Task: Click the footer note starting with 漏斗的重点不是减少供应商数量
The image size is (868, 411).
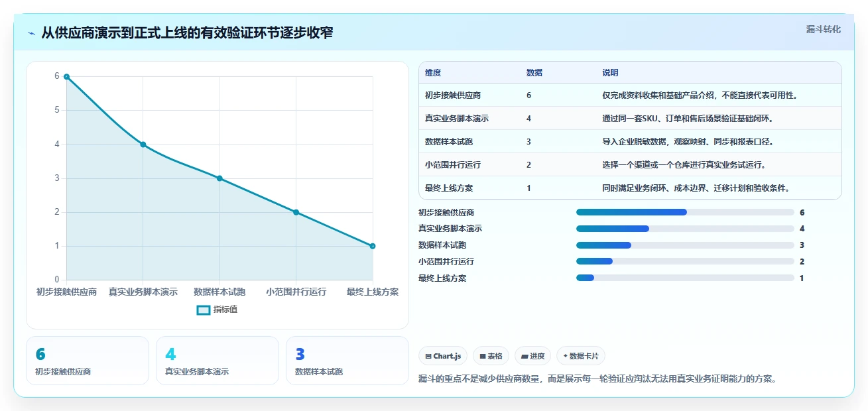Action: [597, 379]
